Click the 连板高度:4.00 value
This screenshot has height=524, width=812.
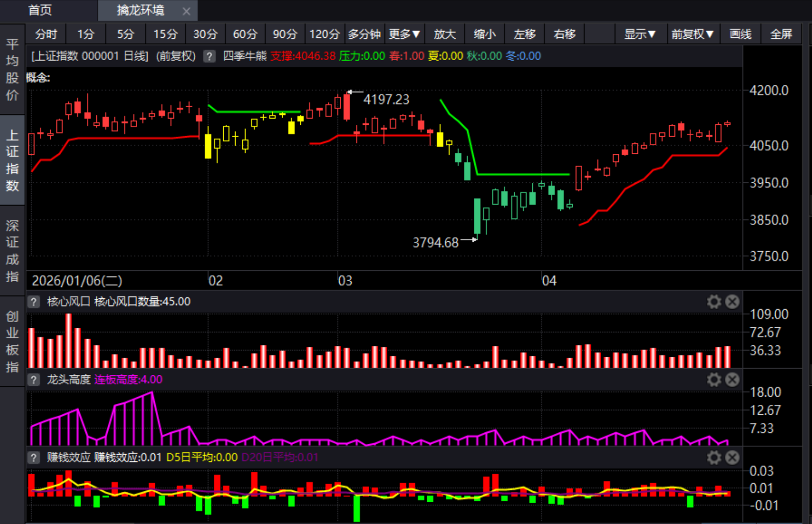(128, 380)
